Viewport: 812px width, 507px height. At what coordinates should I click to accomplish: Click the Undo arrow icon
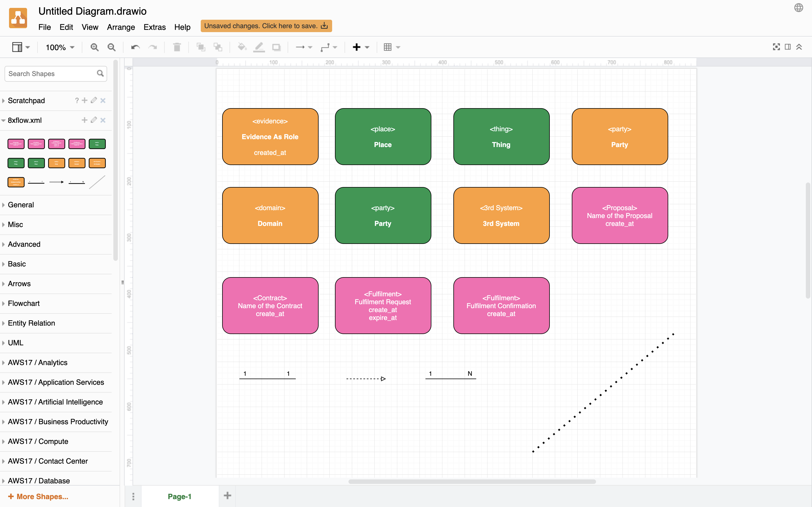point(135,47)
